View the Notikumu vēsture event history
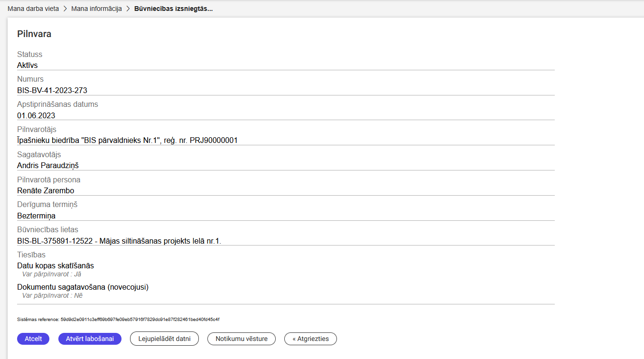Viewport: 644px width, 359px height. point(242,339)
